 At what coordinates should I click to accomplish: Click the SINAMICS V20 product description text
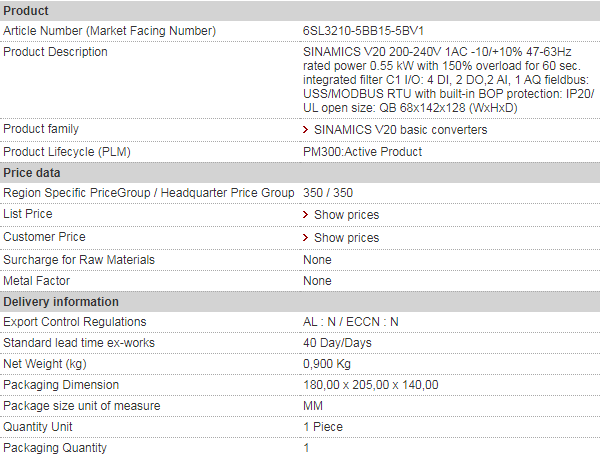coord(448,80)
